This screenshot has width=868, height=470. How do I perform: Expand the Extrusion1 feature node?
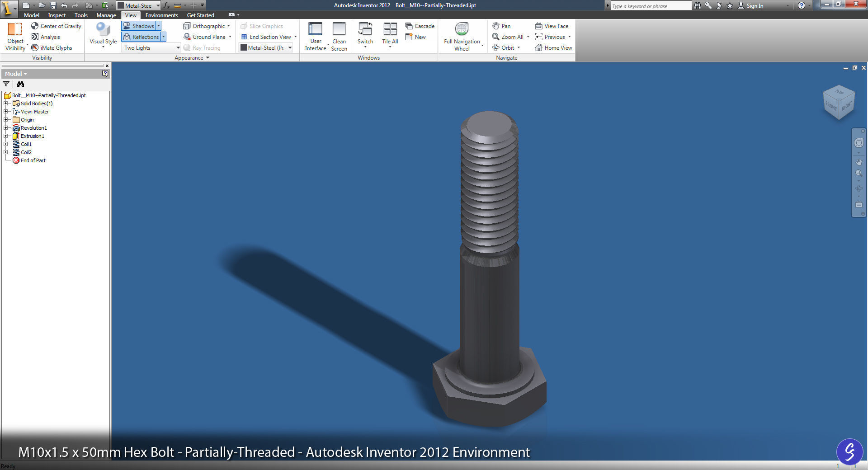click(6, 136)
